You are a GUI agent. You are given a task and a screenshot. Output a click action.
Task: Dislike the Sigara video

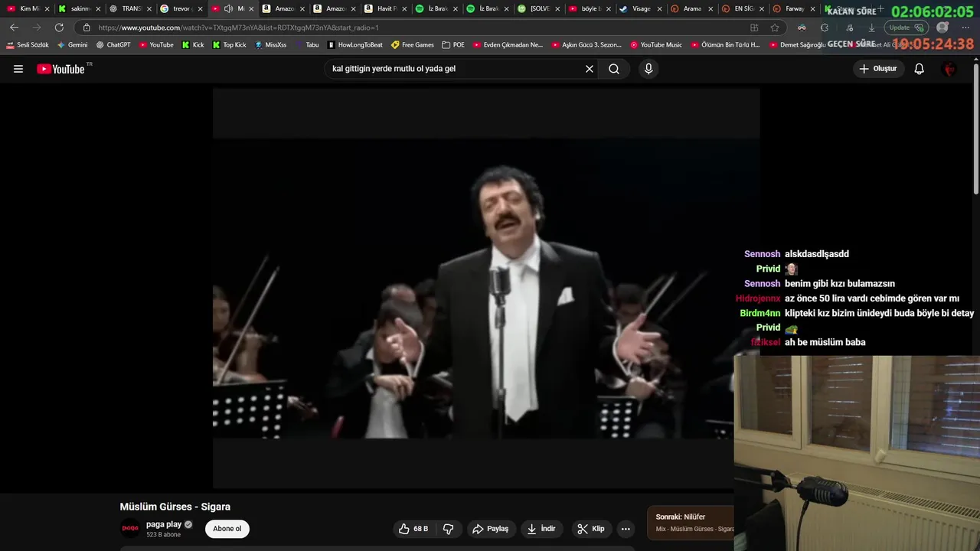[449, 529]
